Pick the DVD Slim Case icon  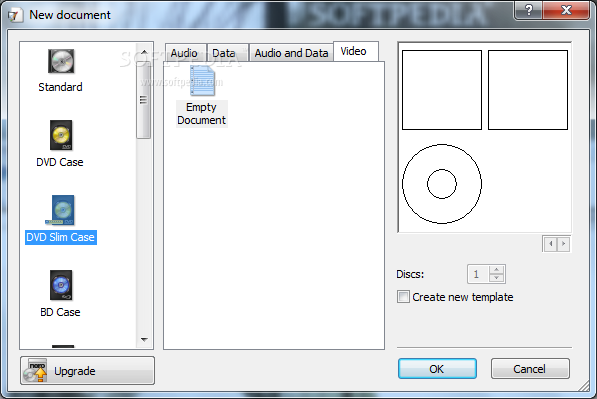tap(61, 210)
